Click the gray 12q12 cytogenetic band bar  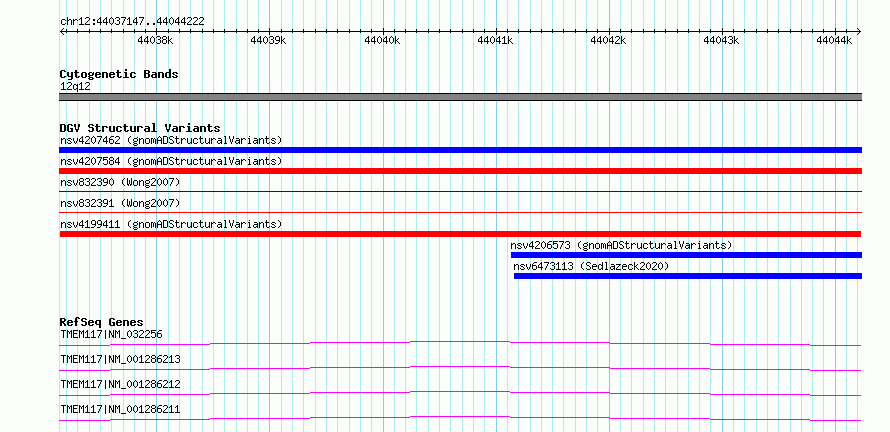pos(460,97)
